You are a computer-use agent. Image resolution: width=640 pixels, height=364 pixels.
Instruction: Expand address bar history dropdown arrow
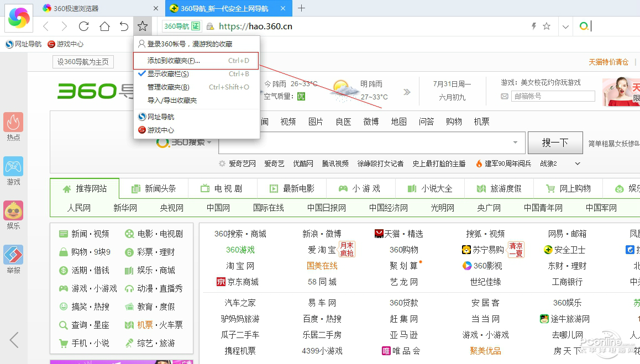click(x=565, y=27)
